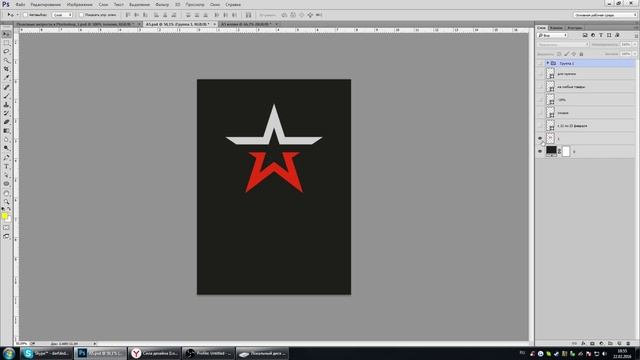Expand the Группа 1 group arrow
Image resolution: width=640 pixels, height=360 pixels.
point(548,63)
